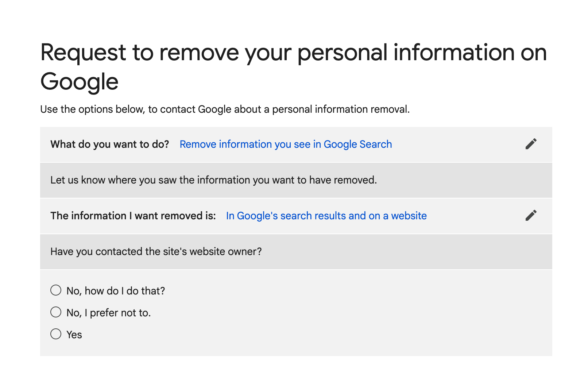Viewport: 588px width, 378px height.
Task: Click the "Let us know where you saw" instruction row
Action: tap(296, 180)
